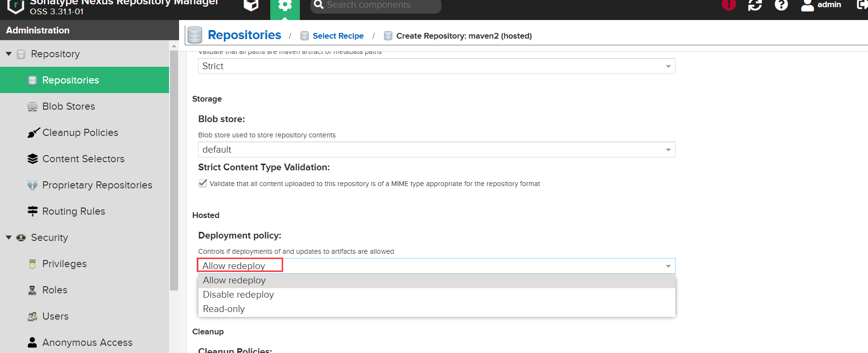This screenshot has height=353, width=868.
Task: Open Privileges in the sidebar
Action: [85, 264]
